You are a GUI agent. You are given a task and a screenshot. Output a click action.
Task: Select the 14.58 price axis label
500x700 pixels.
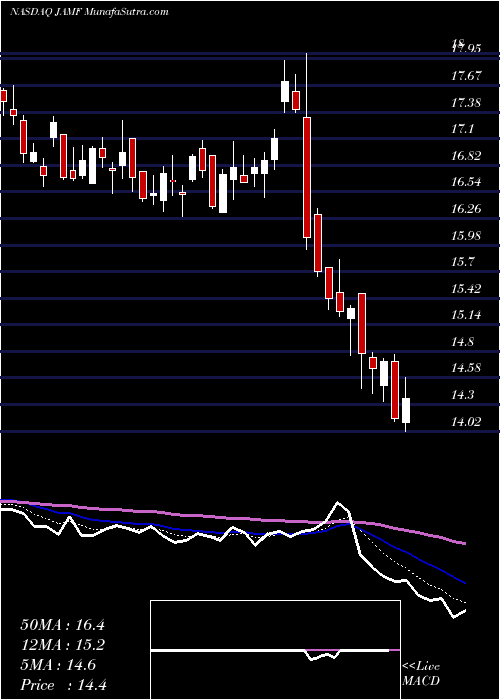point(467,368)
